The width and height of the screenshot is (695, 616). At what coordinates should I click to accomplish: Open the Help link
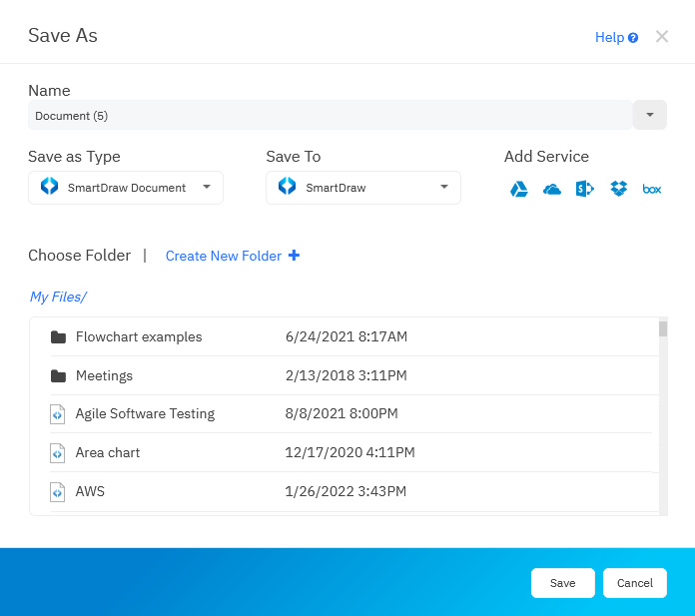609,38
